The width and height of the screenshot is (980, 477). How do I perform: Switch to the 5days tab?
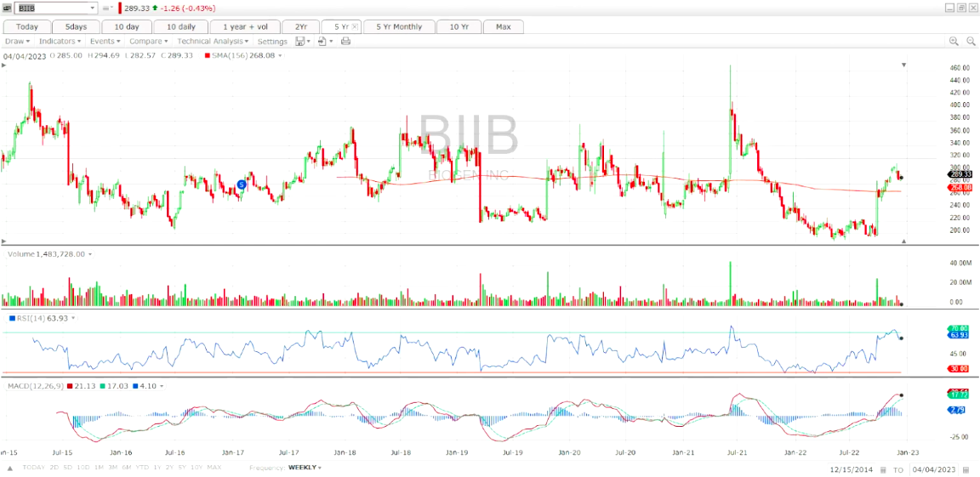(75, 27)
